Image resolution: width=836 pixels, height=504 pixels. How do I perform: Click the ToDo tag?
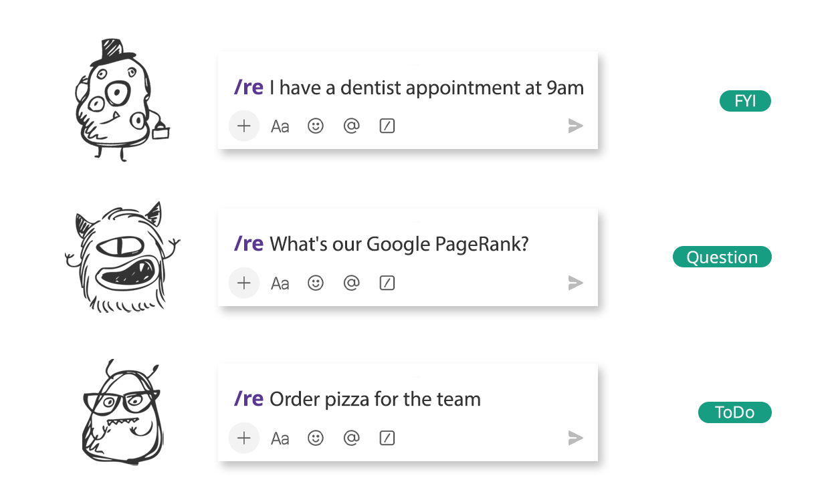734,412
